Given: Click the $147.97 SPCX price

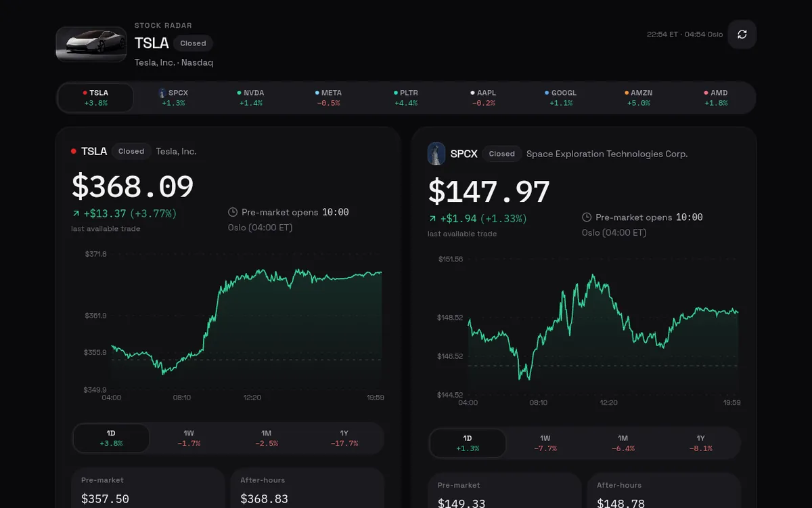Looking at the screenshot, I should coord(489,192).
